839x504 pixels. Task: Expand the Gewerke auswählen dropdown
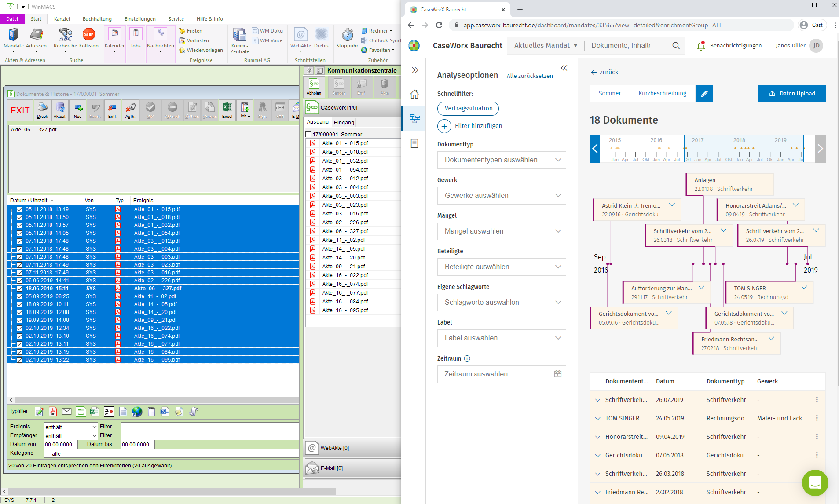501,196
